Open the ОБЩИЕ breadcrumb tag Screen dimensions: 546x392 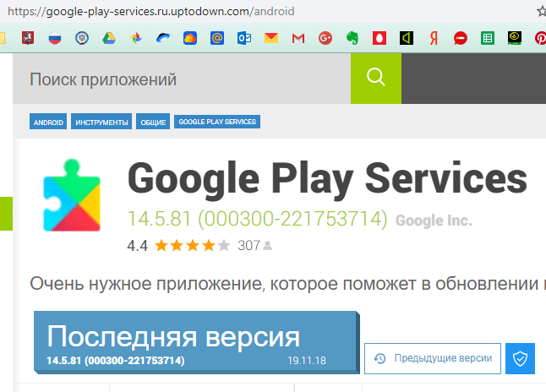click(153, 122)
